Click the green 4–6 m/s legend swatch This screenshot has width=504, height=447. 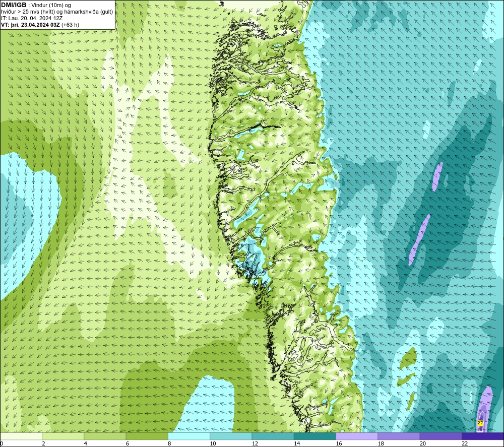(x=105, y=436)
